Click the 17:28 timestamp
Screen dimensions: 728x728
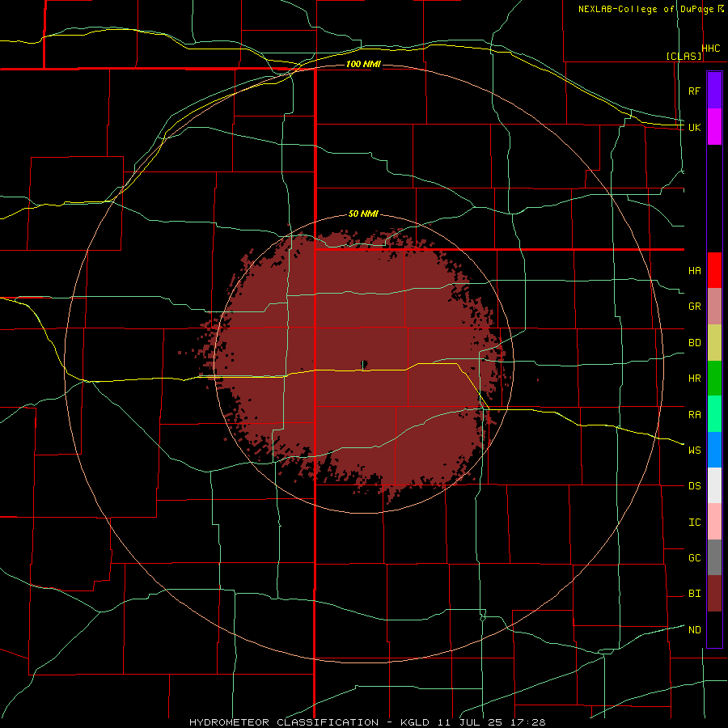tap(529, 722)
